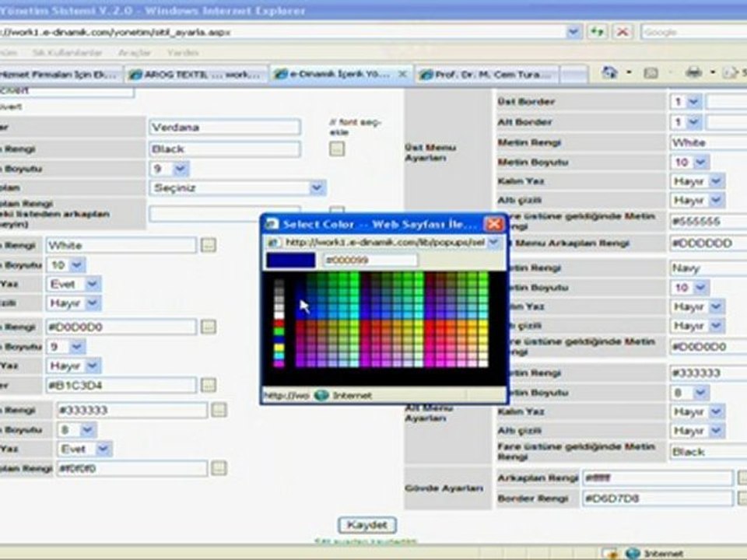Open color picker next to the White field
Viewport: 747px width, 560px height.
coord(209,245)
